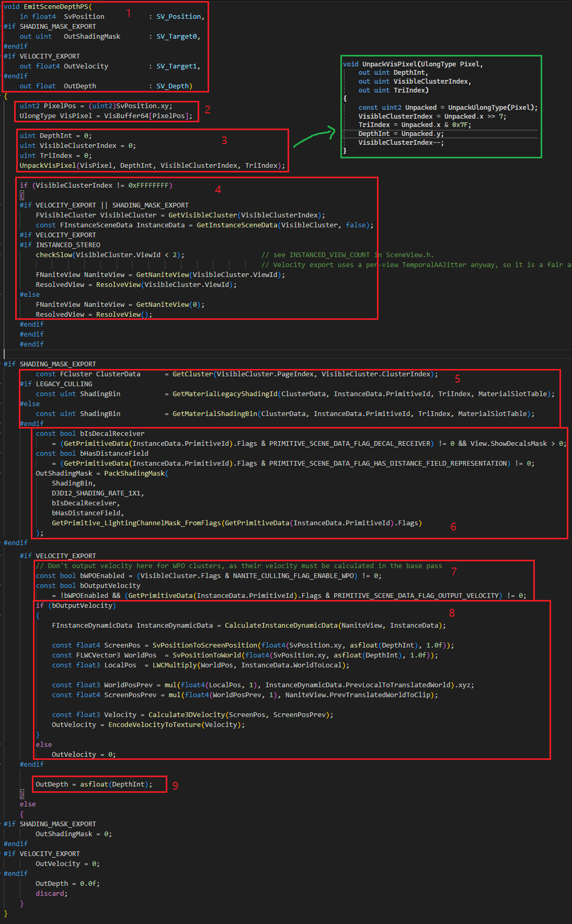Click 'FInstanceDynamicData InstanceDynamicData = CalculateInstanceDynamicData' line

(249, 626)
